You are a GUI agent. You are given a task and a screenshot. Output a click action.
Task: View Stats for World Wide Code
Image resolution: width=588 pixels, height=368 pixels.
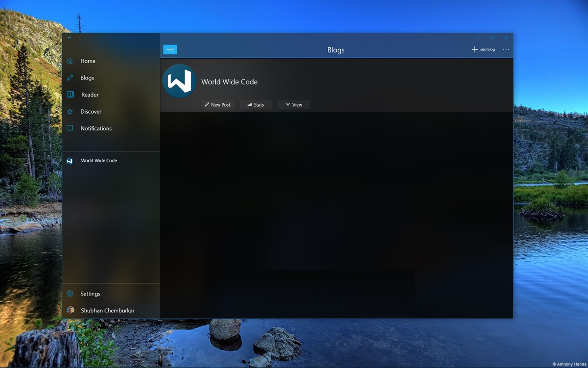click(x=256, y=104)
